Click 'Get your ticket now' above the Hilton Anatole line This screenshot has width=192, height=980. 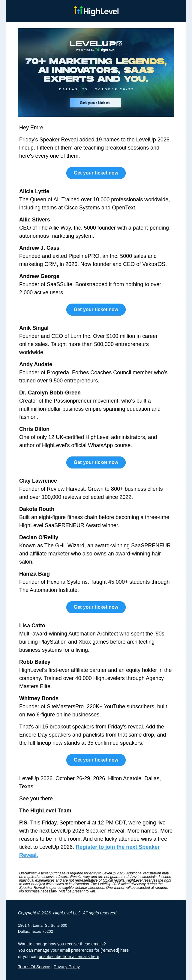point(96,760)
